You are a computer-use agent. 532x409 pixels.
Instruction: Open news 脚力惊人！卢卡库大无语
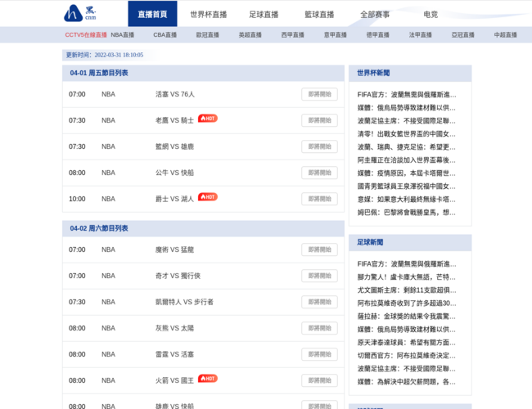pos(407,277)
